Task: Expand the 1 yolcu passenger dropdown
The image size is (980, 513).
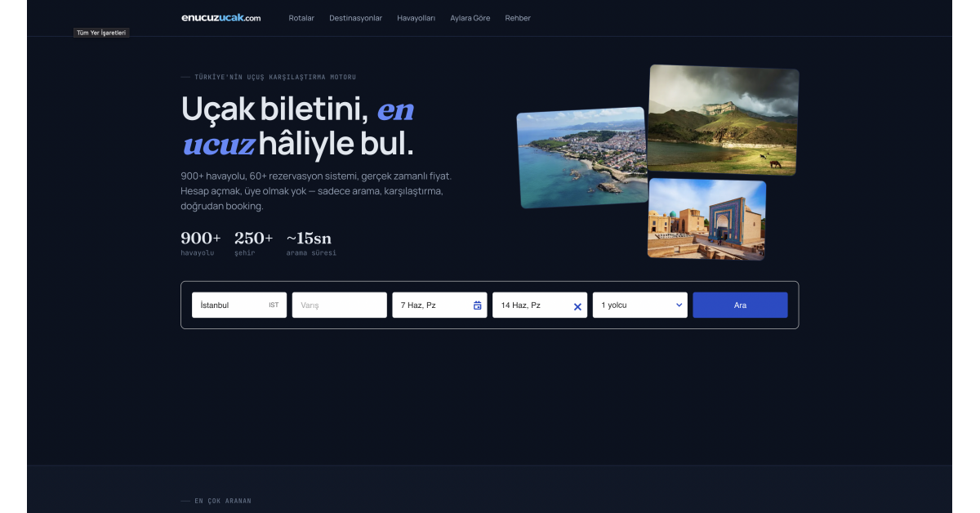Action: (640, 305)
